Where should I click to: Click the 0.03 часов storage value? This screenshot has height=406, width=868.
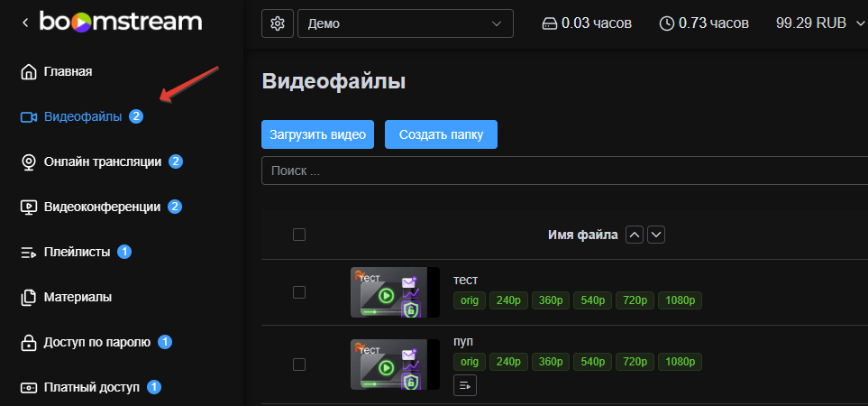596,23
